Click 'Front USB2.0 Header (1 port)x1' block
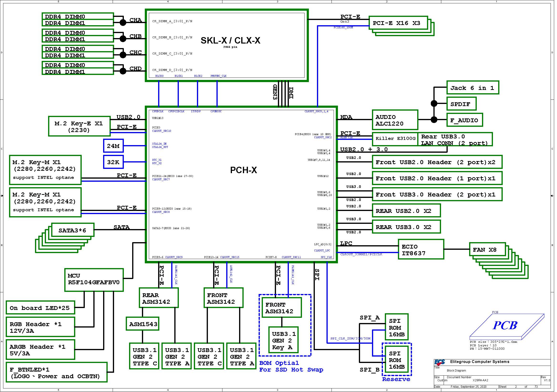The image size is (557, 392). click(x=437, y=178)
